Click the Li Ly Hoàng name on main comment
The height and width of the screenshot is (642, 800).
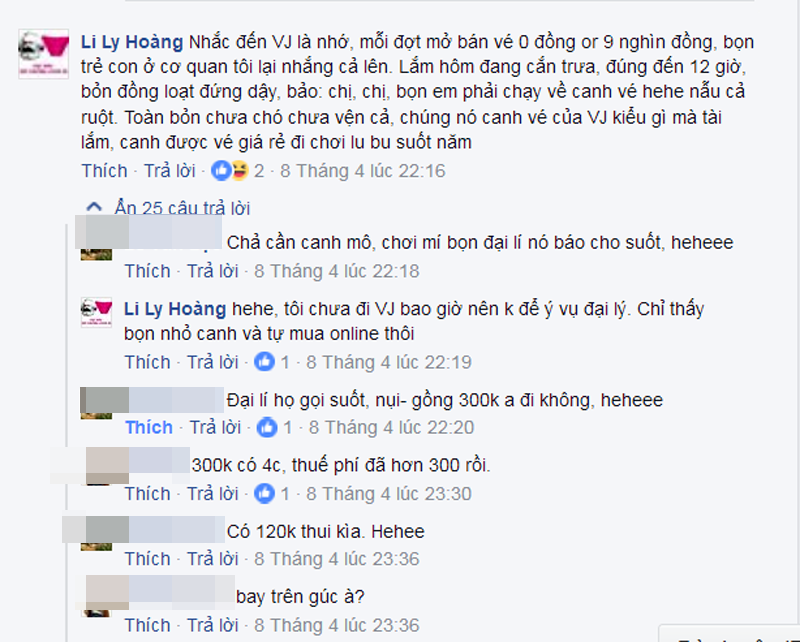132,42
